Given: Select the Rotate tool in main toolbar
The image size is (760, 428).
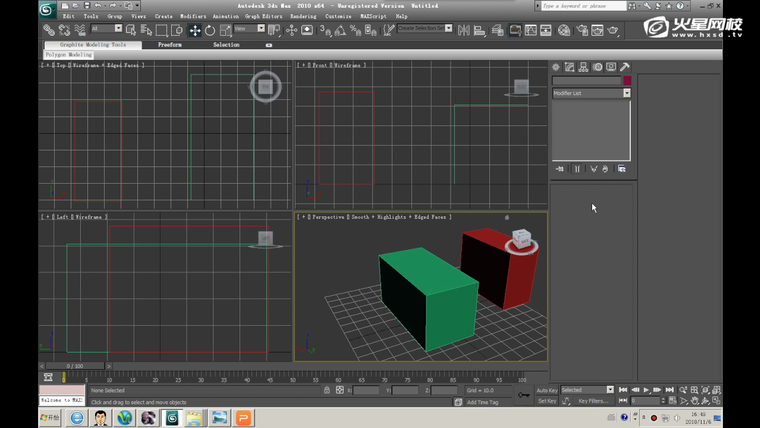Looking at the screenshot, I should 210,30.
